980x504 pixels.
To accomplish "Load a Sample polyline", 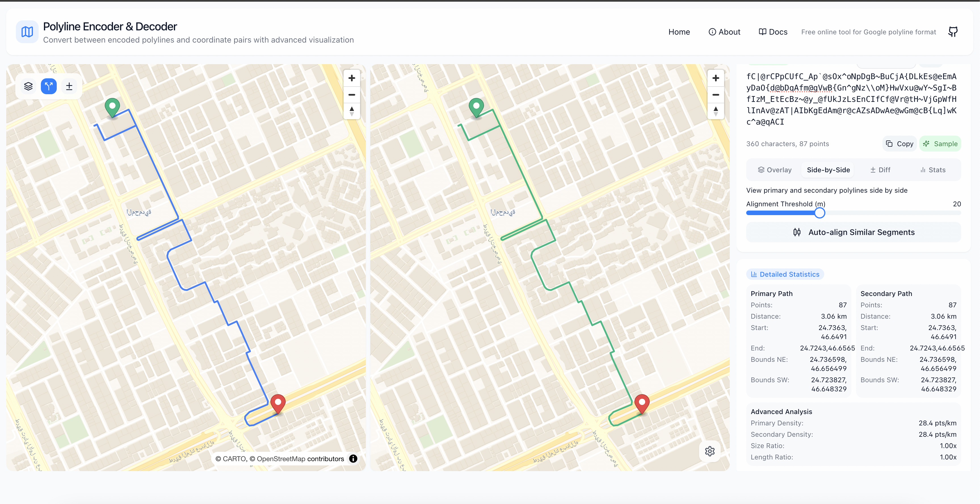I will coord(940,144).
